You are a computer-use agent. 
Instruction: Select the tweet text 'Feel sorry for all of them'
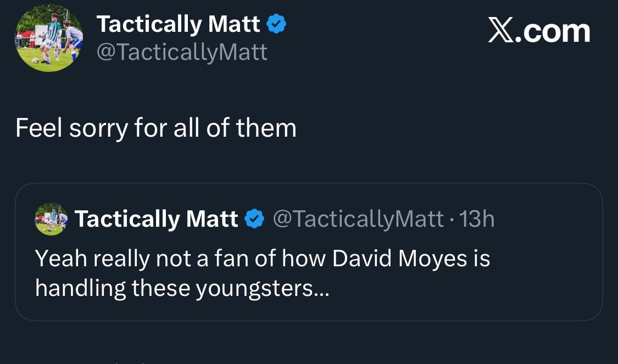click(x=156, y=128)
